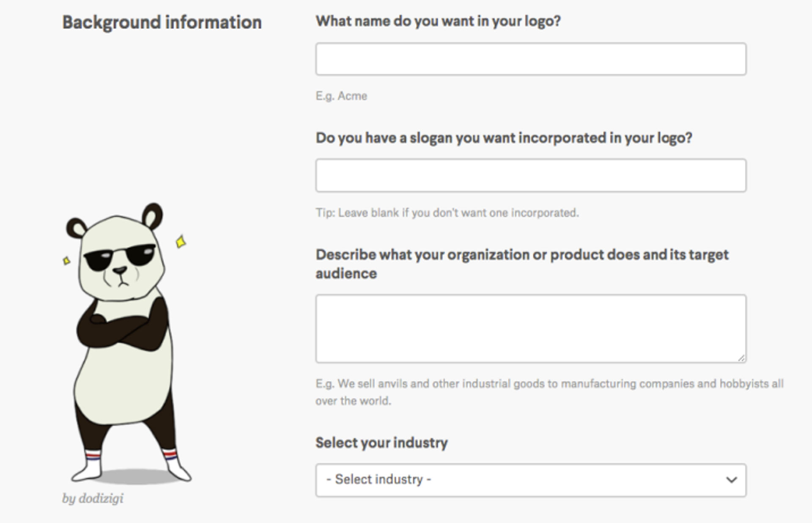Click the "by dodizigi" artist credit
812x523 pixels.
(93, 498)
